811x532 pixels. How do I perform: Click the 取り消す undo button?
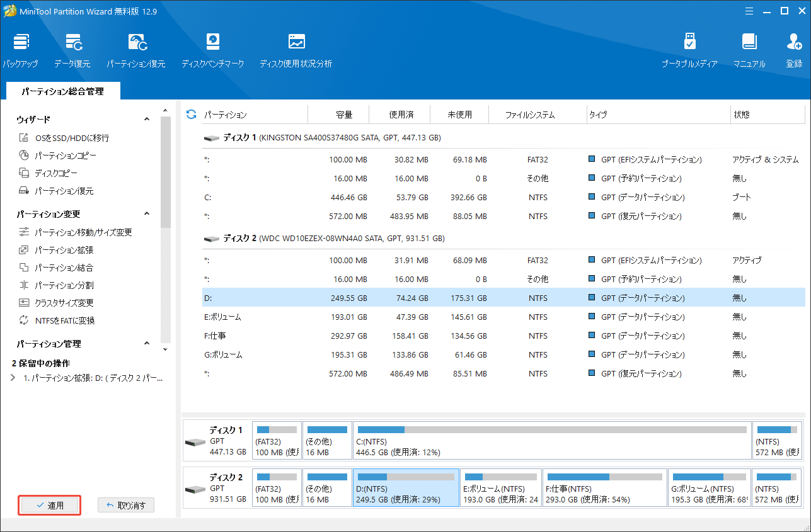(126, 506)
